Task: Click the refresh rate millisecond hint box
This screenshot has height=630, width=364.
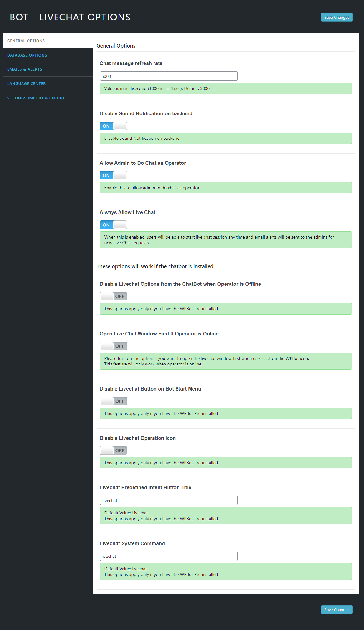Action: coord(226,88)
